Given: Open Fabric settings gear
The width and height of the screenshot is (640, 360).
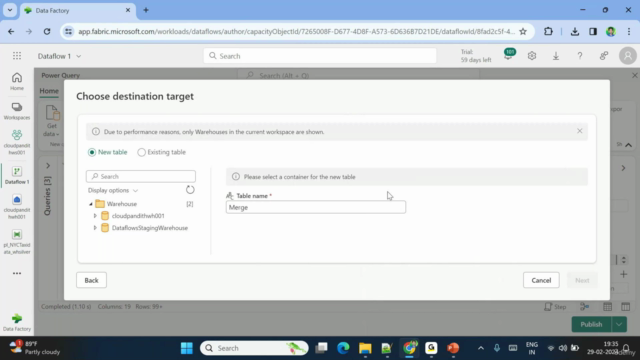Looking at the screenshot, I should pyautogui.click(x=532, y=56).
